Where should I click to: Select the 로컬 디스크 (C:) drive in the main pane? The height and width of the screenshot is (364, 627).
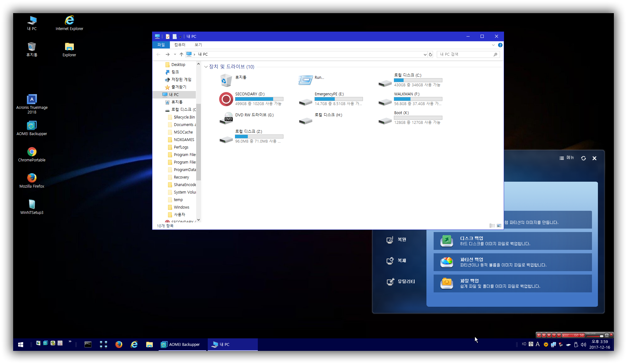point(410,80)
